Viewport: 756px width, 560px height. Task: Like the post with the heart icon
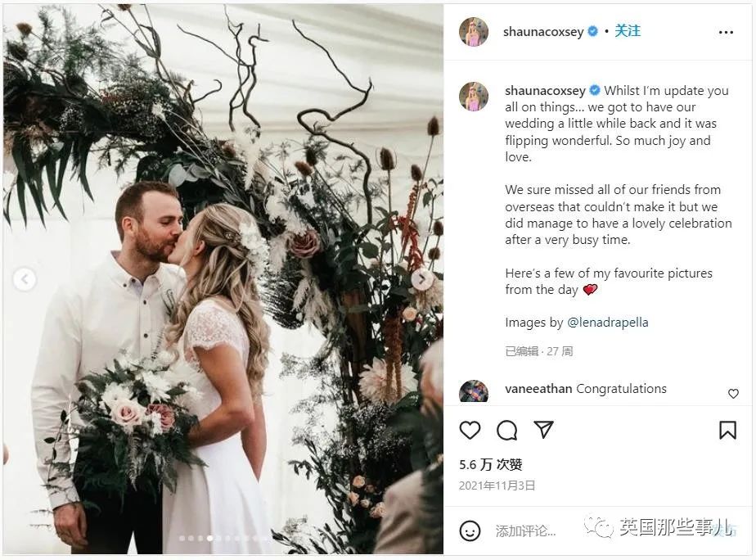(470, 429)
